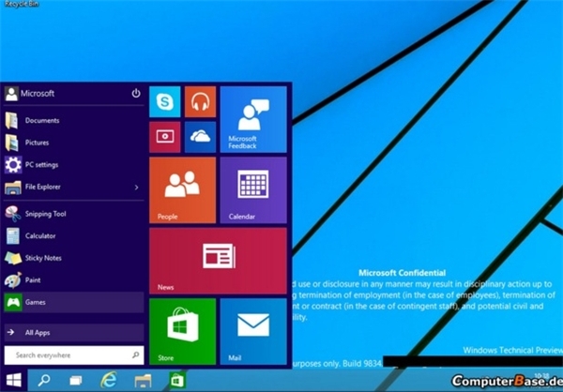Launch Internet Explorer from taskbar

click(x=109, y=380)
